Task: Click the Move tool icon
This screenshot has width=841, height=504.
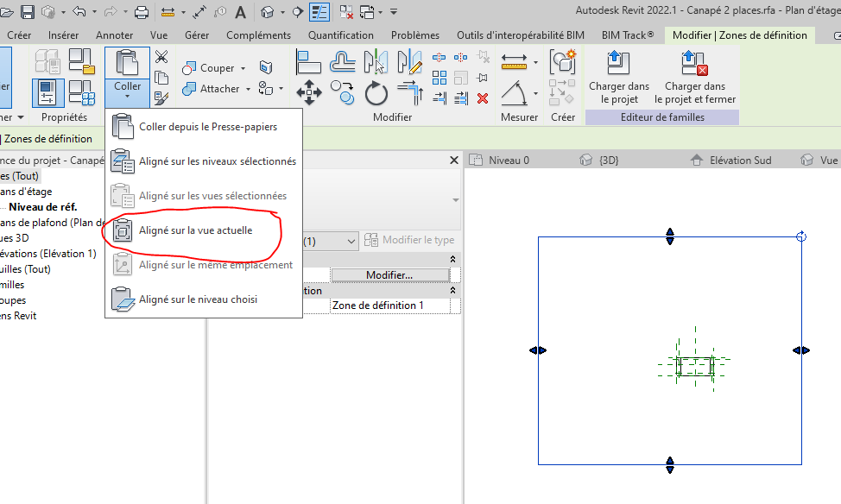Action: tap(308, 92)
